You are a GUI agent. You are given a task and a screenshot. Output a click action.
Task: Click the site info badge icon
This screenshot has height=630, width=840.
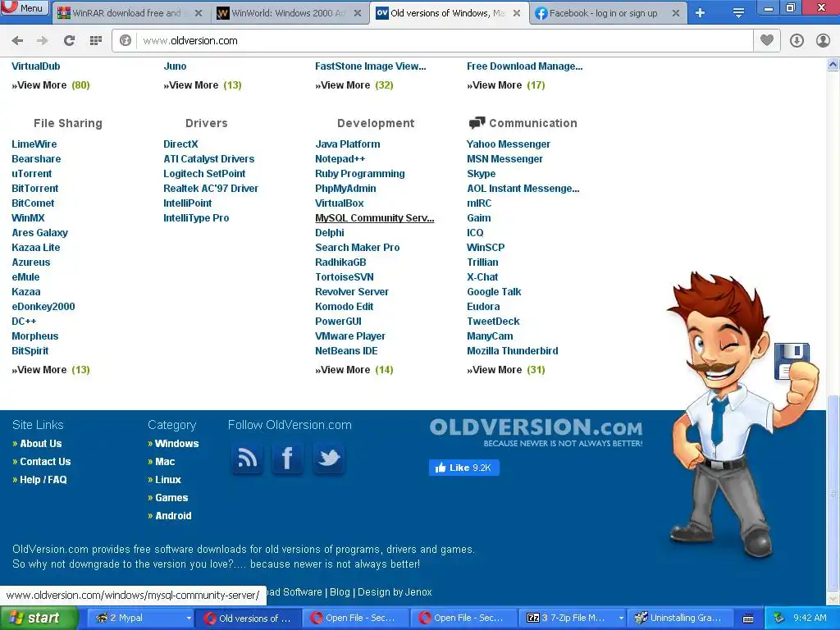(126, 41)
